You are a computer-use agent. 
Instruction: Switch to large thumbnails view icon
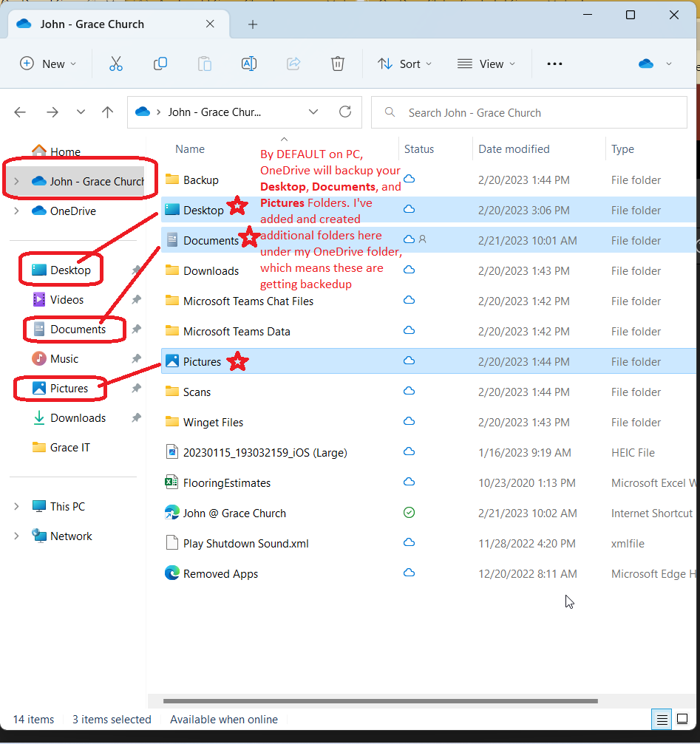(682, 720)
